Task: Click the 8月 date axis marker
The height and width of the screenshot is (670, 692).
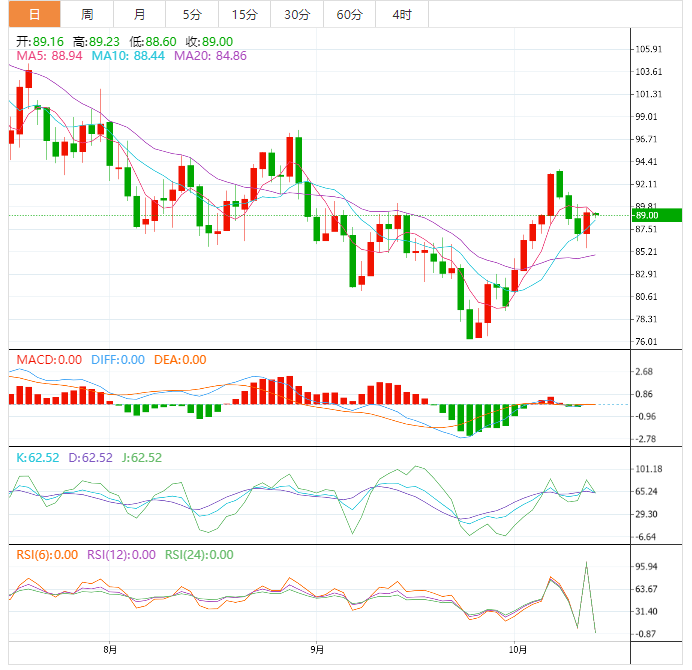Action: point(110,650)
